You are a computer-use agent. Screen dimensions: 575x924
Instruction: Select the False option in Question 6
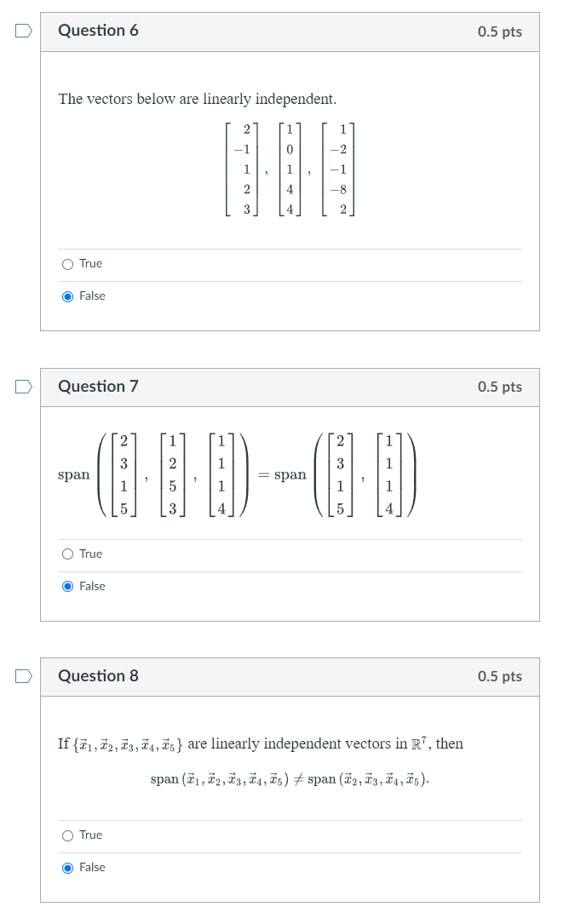point(67,296)
